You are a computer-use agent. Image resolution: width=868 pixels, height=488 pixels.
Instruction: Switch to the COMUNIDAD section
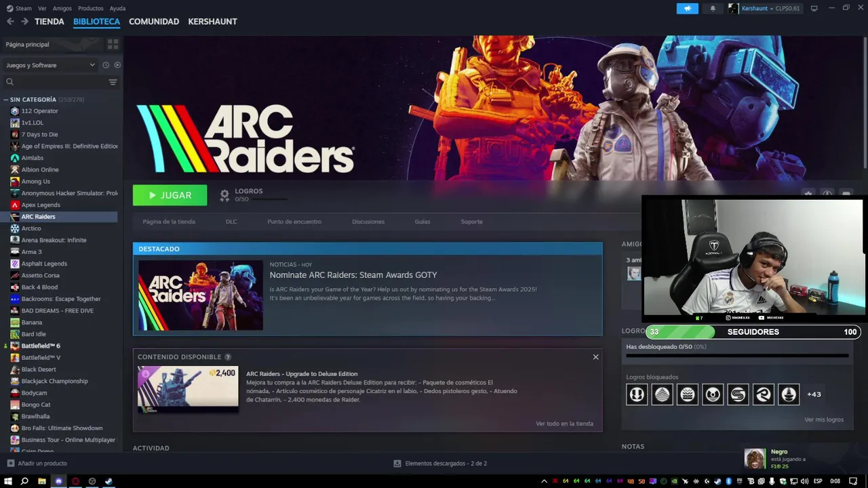pos(154,22)
